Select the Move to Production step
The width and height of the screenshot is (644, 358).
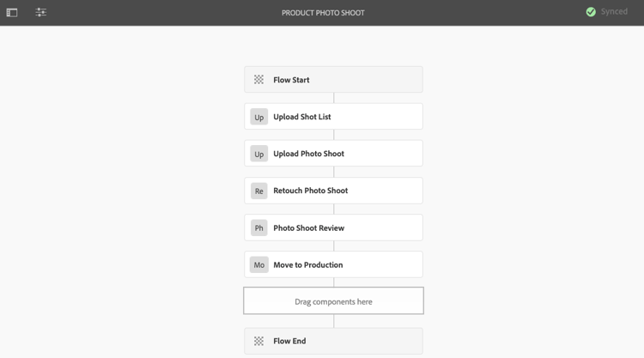click(333, 264)
